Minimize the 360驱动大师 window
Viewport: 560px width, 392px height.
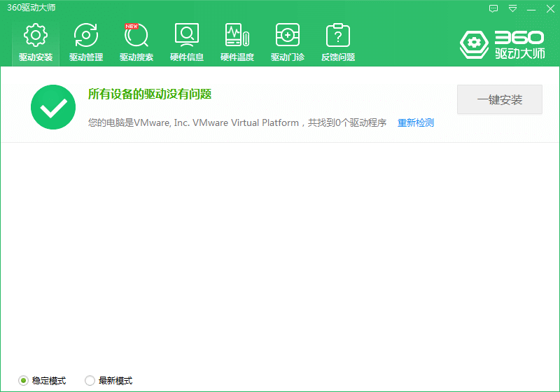pyautogui.click(x=531, y=8)
